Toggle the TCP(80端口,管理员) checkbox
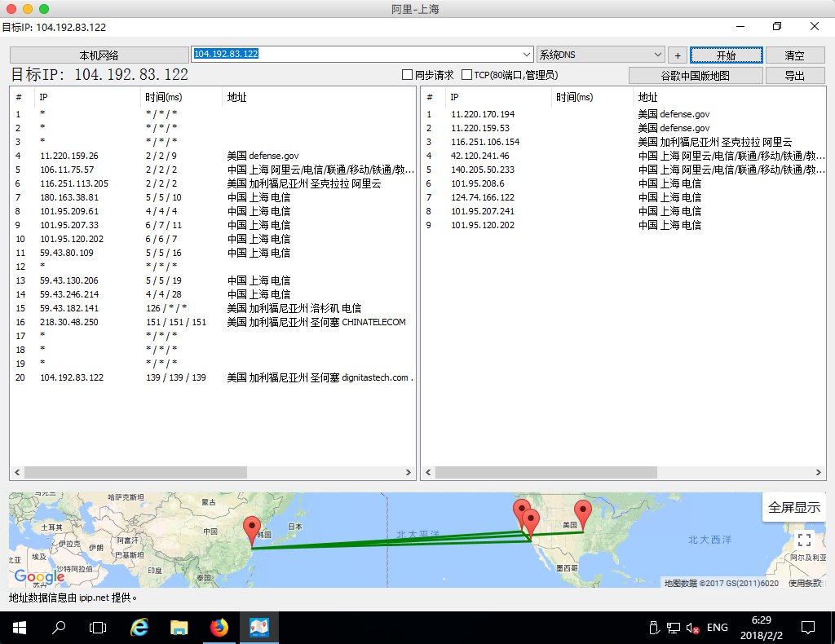The height and width of the screenshot is (644, 835). 467,75
